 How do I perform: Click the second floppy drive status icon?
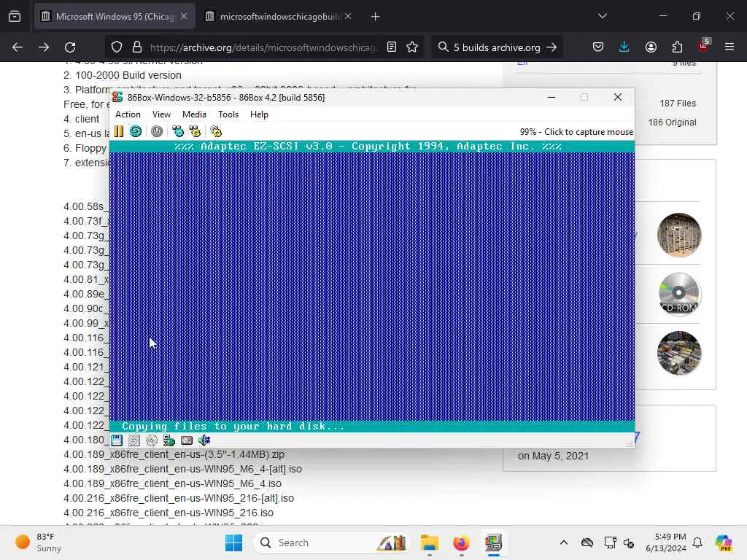click(x=134, y=440)
